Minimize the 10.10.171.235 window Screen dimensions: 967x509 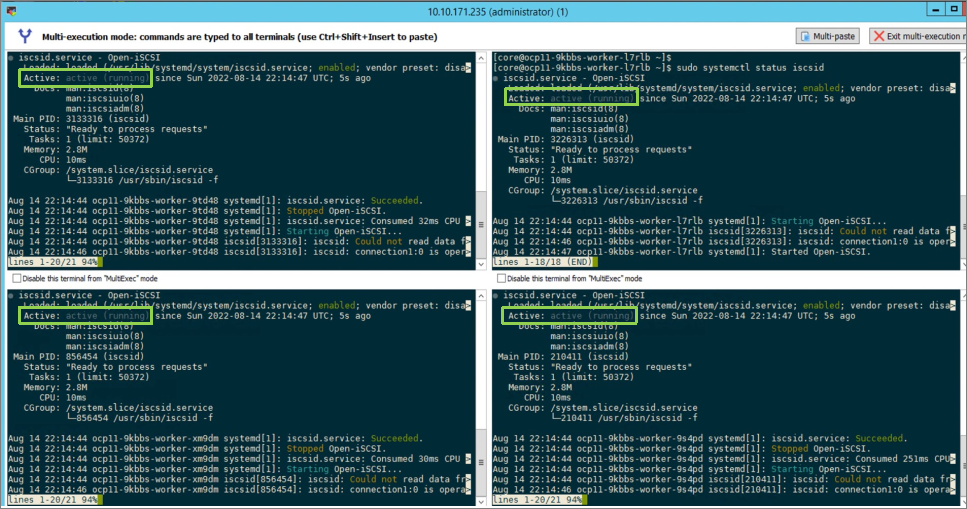coord(936,9)
